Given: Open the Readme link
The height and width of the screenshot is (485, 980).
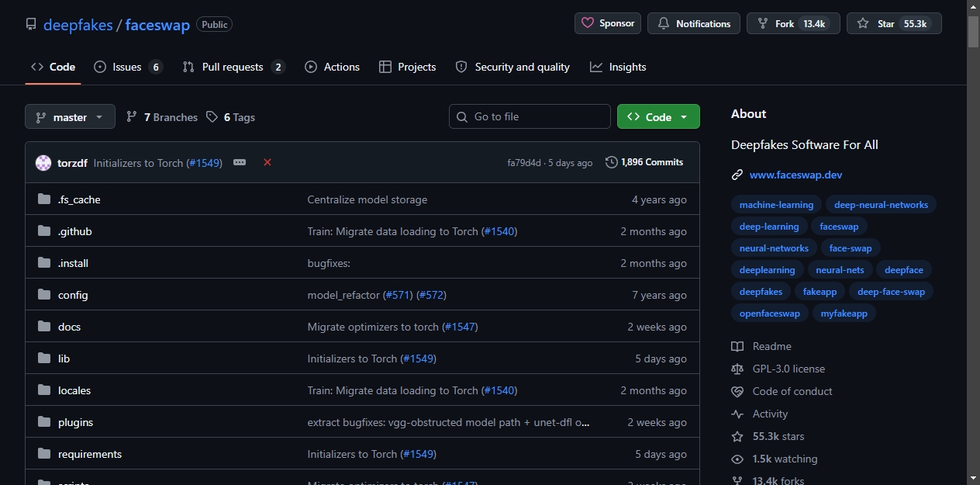Looking at the screenshot, I should (x=762, y=346).
